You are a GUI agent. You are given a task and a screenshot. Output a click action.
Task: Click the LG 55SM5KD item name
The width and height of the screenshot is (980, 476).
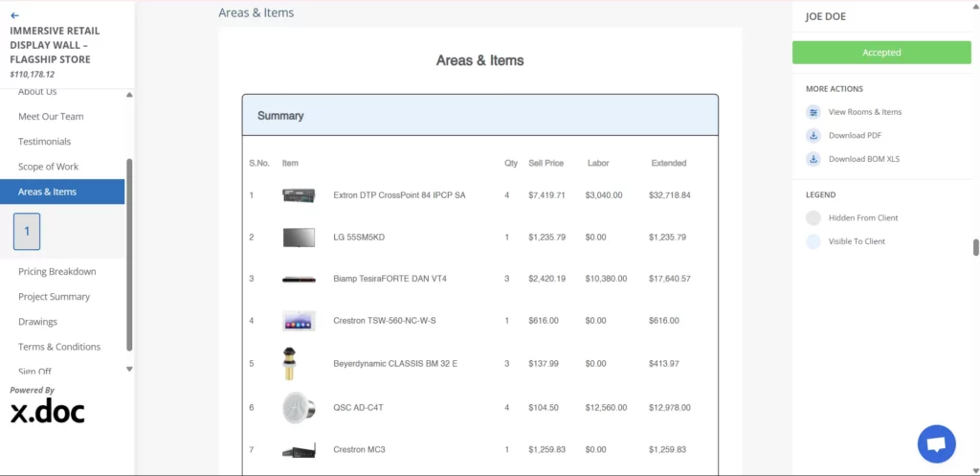tap(361, 238)
